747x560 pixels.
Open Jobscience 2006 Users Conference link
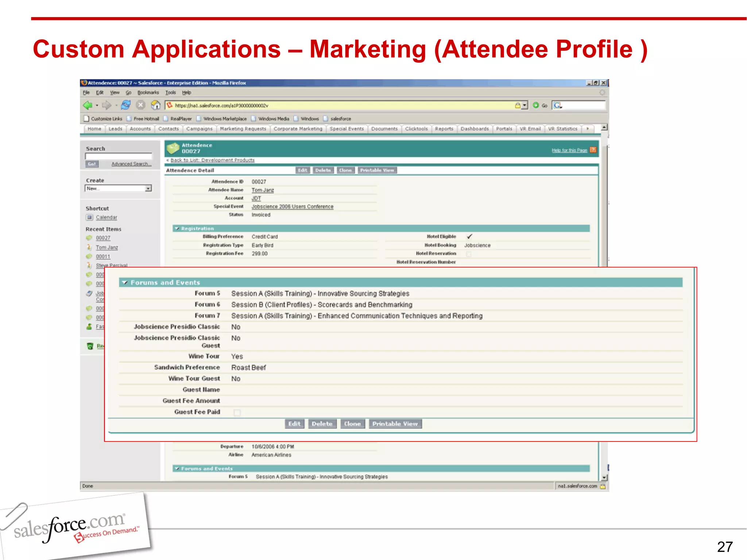(293, 207)
